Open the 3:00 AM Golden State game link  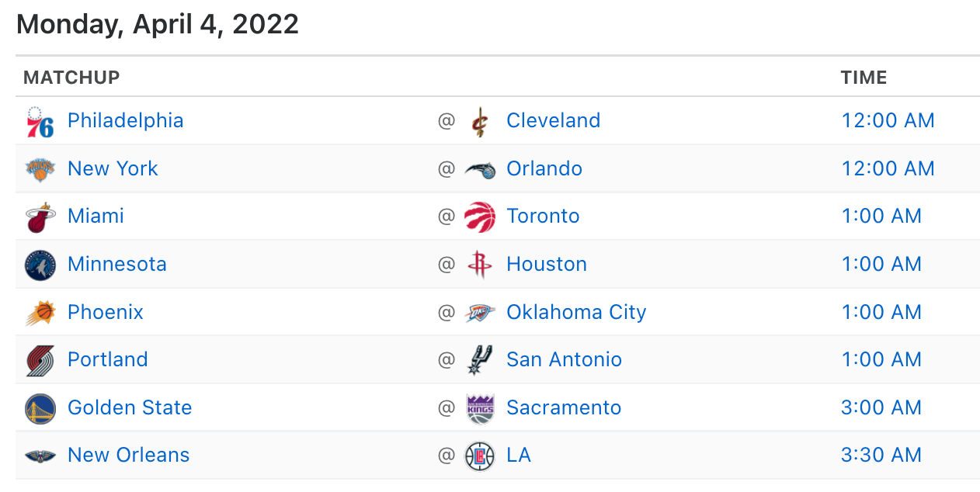881,407
